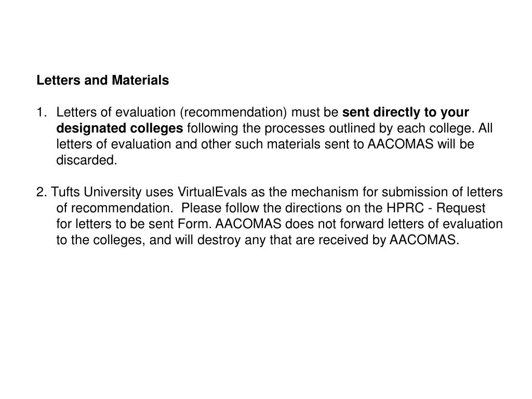
Task: Click 'AACOMAS will be' in item one
Action: pos(421,144)
